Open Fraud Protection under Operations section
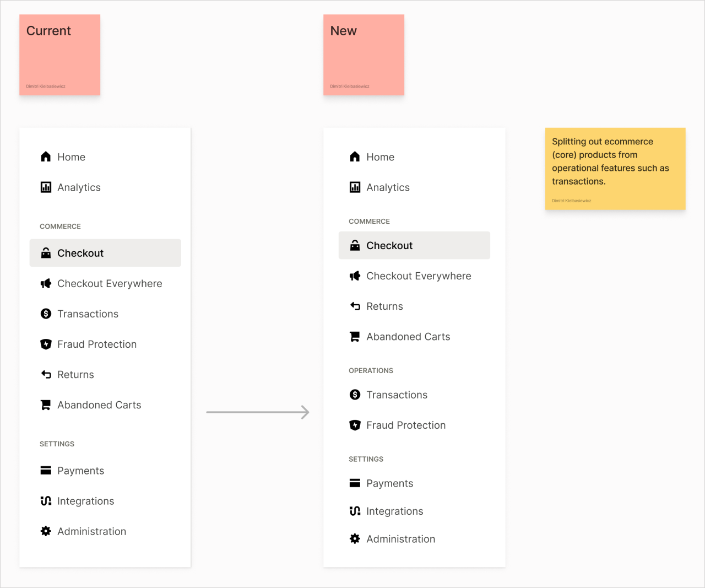The image size is (705, 588). pos(406,425)
